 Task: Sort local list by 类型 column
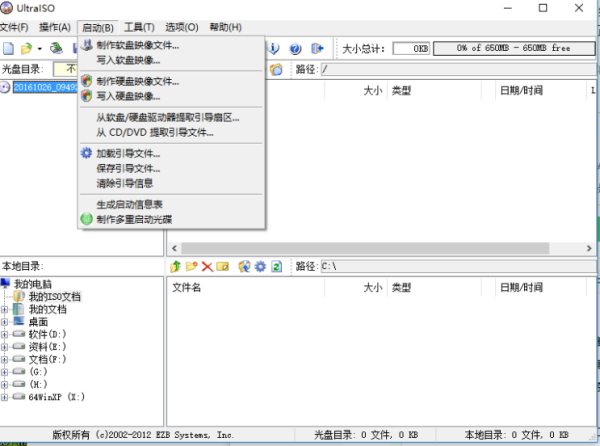point(434,288)
